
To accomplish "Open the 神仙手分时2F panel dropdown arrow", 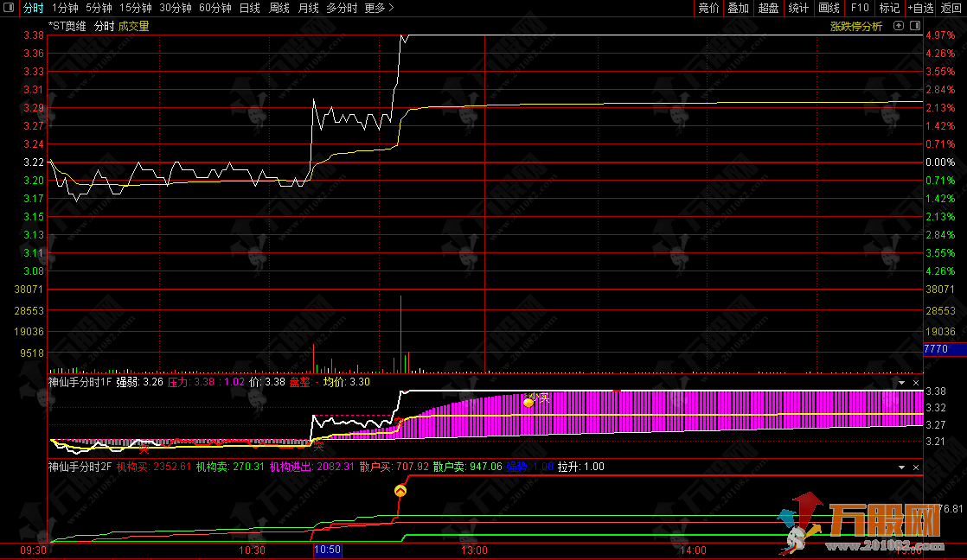I will click(x=901, y=467).
